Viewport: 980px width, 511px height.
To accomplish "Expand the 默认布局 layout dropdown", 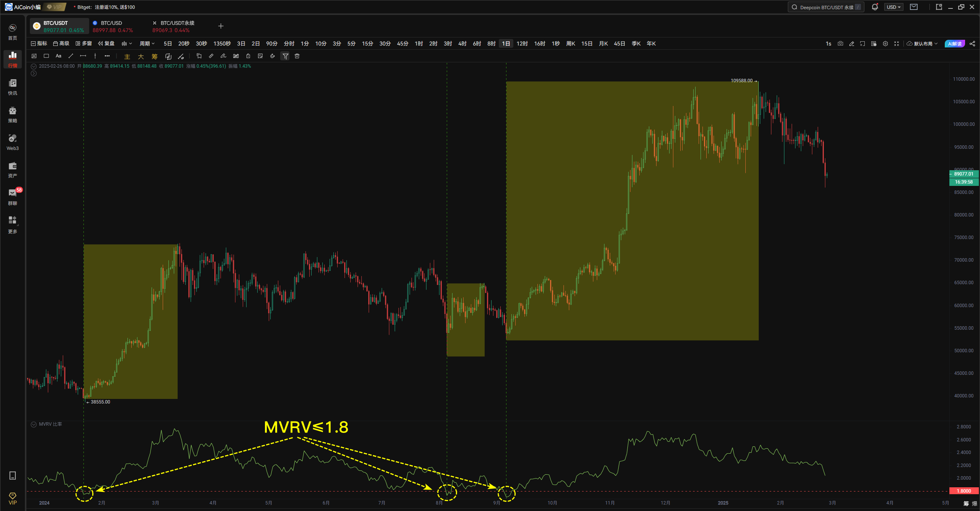I will tap(922, 44).
